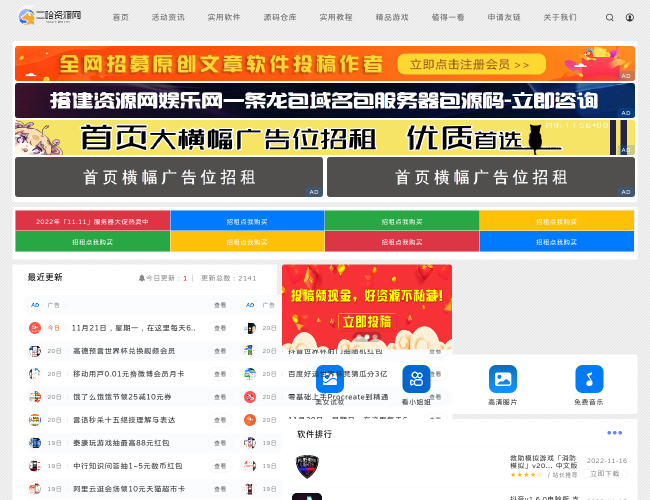Click the 消防模拟 game app icon
The width and height of the screenshot is (650, 500).
click(307, 466)
